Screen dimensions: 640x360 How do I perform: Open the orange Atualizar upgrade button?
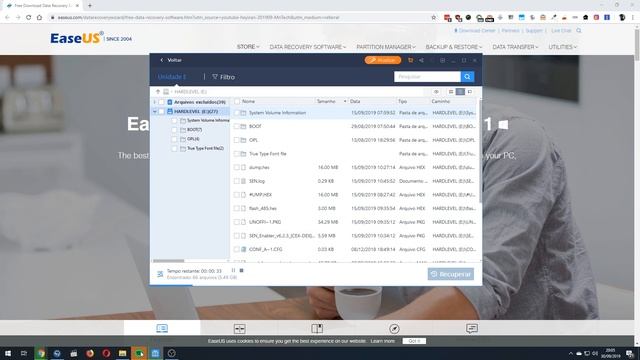tap(383, 60)
